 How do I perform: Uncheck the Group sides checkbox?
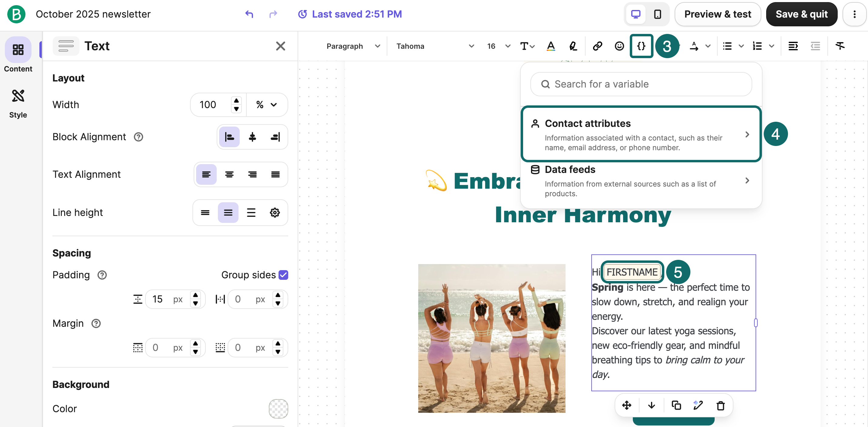tap(283, 275)
